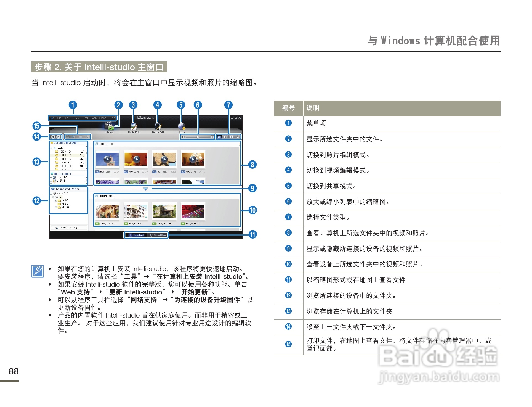Click the Contents Manager folder list scrollbar

coord(86,157)
